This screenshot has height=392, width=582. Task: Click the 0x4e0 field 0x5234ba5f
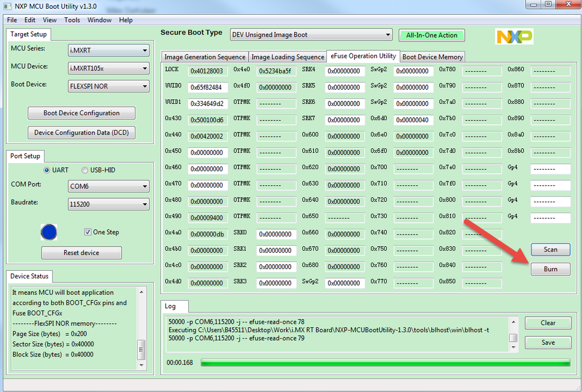pos(276,71)
